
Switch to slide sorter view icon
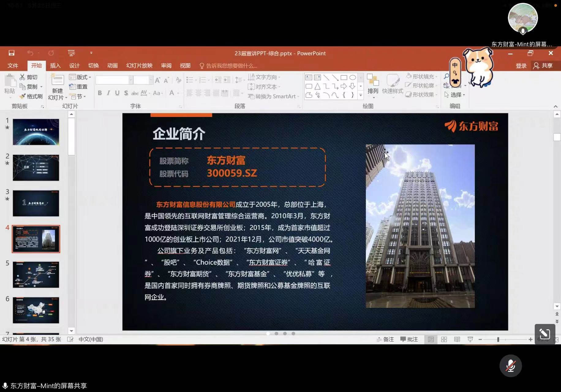point(444,339)
